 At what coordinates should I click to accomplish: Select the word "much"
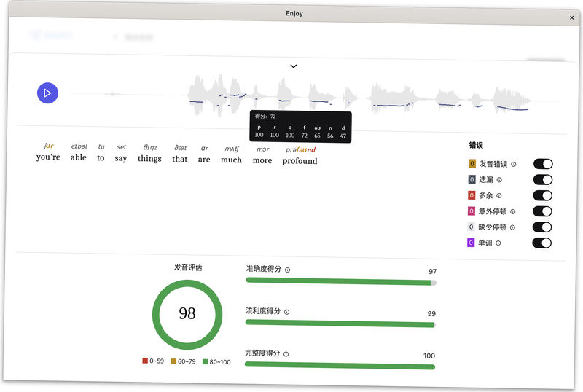231,160
